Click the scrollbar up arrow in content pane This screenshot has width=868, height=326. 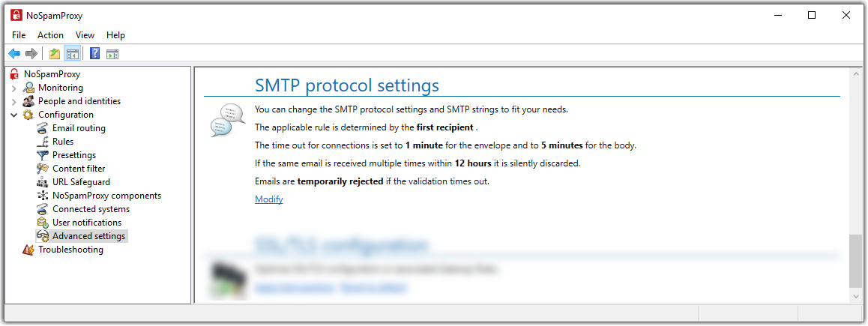(855, 73)
